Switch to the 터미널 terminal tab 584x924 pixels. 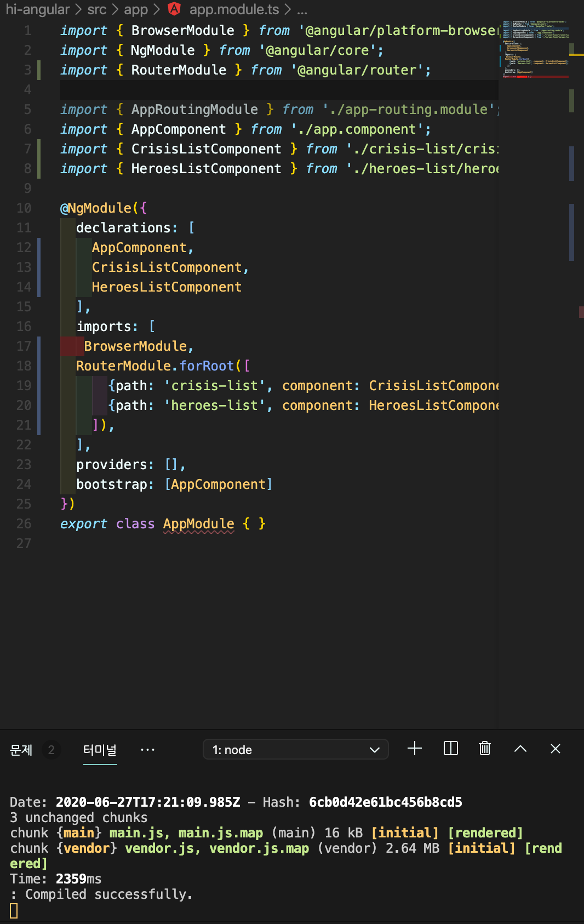(x=100, y=750)
